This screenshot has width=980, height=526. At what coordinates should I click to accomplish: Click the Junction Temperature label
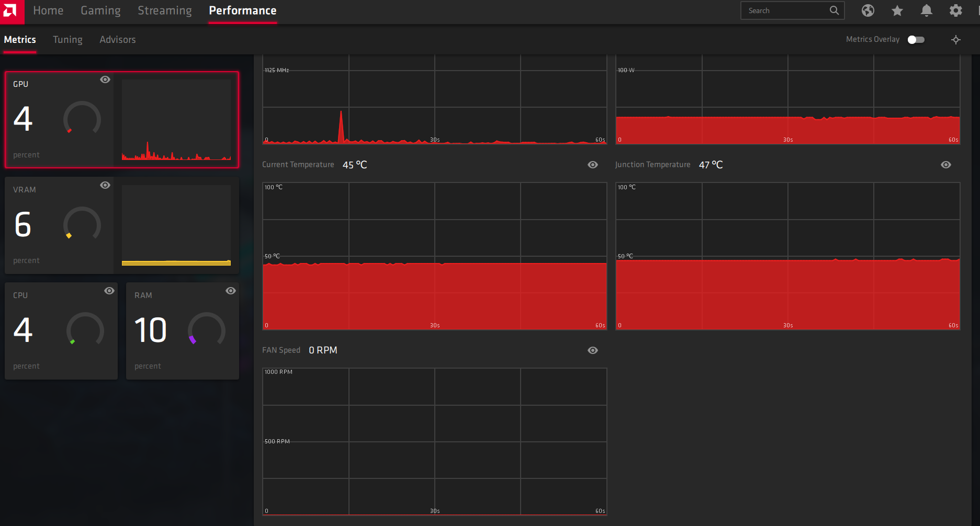[652, 165]
